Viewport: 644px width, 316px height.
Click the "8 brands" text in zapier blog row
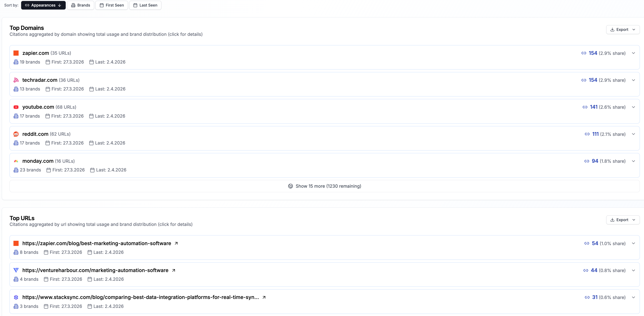(x=29, y=252)
